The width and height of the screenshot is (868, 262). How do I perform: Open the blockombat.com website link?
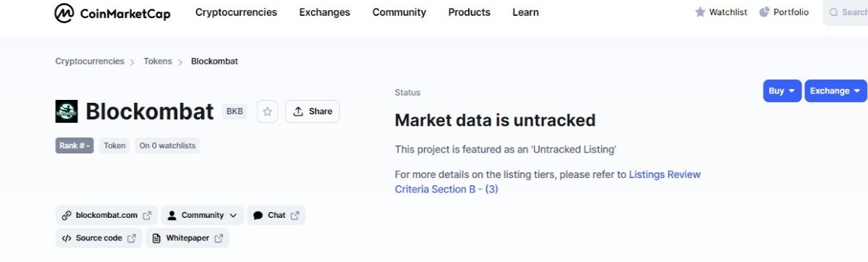click(106, 215)
